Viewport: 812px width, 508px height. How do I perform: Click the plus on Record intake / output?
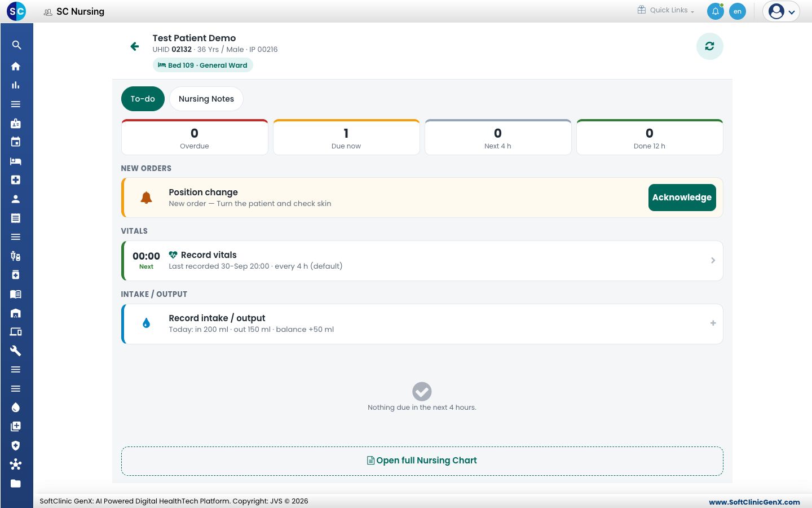click(x=713, y=323)
